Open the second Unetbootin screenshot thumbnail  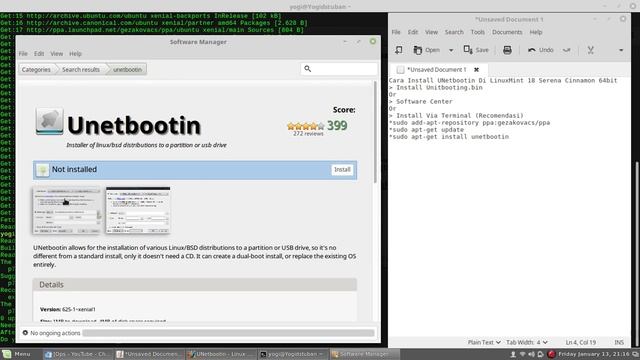click(138, 210)
